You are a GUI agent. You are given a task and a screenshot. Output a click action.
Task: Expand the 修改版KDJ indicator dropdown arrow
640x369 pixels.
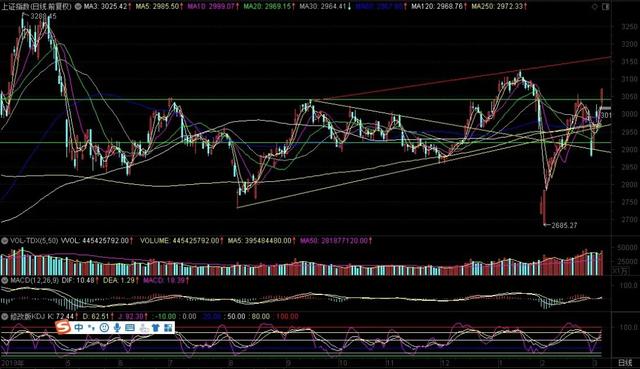[x=4, y=316]
